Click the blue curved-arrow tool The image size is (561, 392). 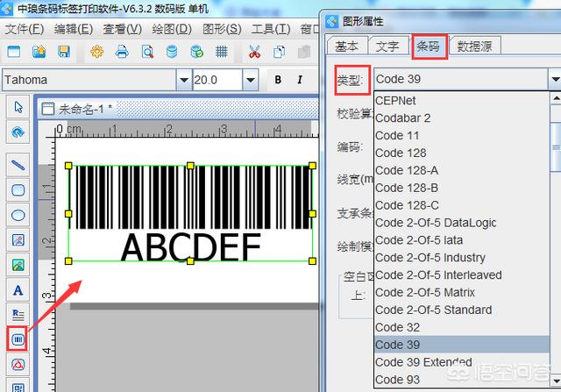click(18, 132)
